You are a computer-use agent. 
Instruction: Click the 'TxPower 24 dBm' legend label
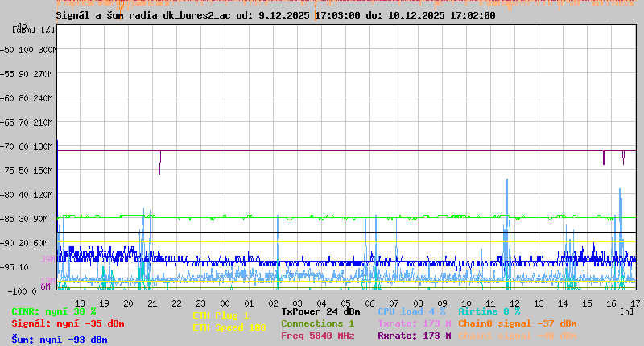pos(320,311)
